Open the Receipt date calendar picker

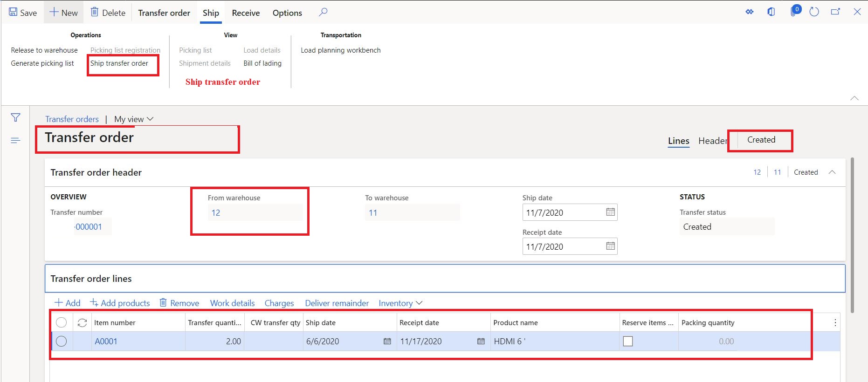610,246
